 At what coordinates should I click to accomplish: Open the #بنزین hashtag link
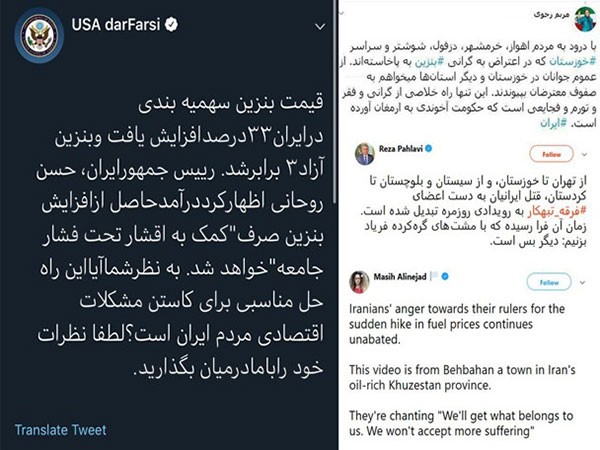point(430,61)
